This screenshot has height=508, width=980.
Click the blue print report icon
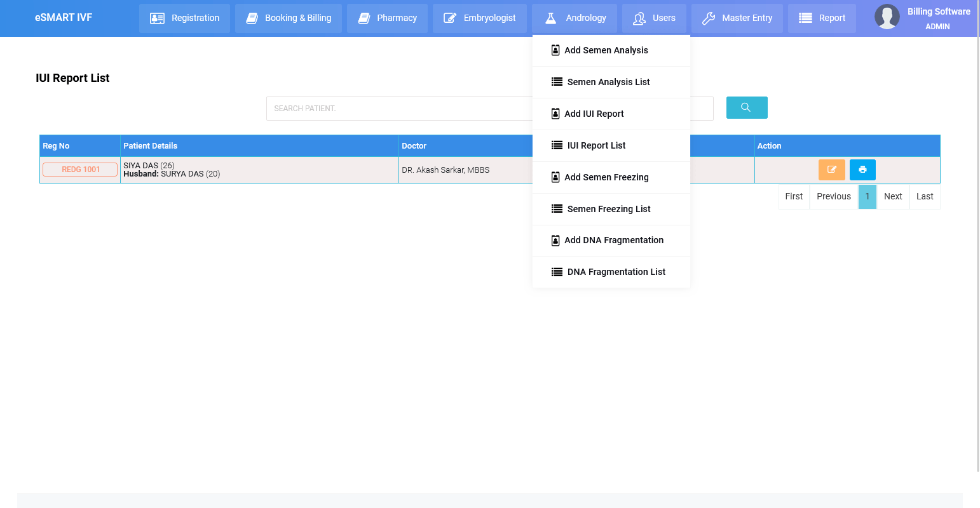(x=862, y=170)
